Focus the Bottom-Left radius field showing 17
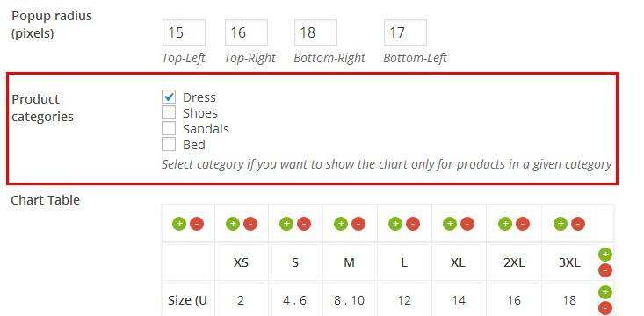Image resolution: width=644 pixels, height=316 pixels. point(405,32)
